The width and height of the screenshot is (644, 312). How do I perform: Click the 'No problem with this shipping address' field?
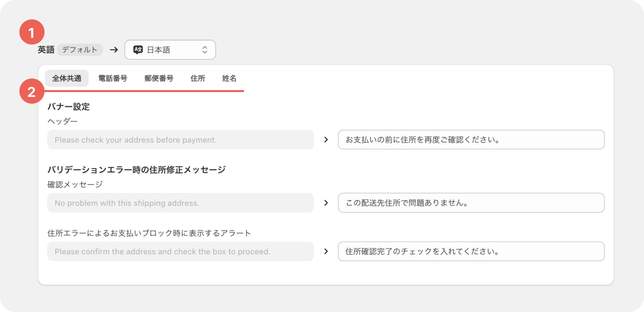[x=180, y=203]
